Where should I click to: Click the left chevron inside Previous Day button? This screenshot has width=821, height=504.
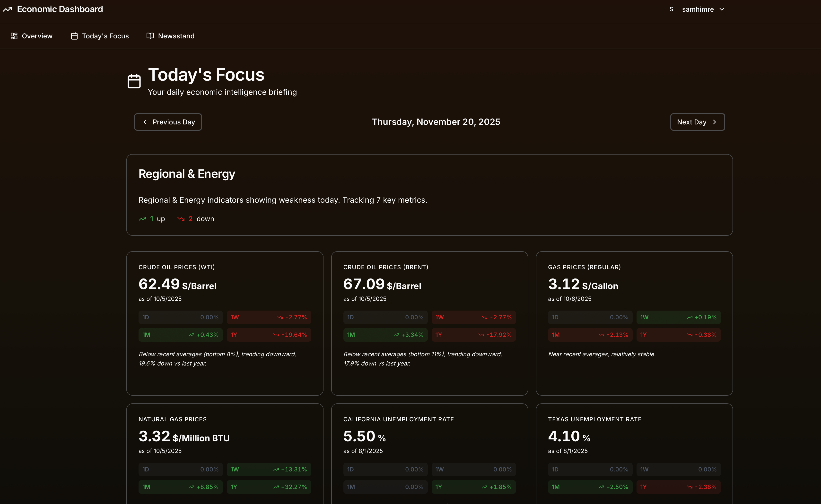tap(145, 122)
